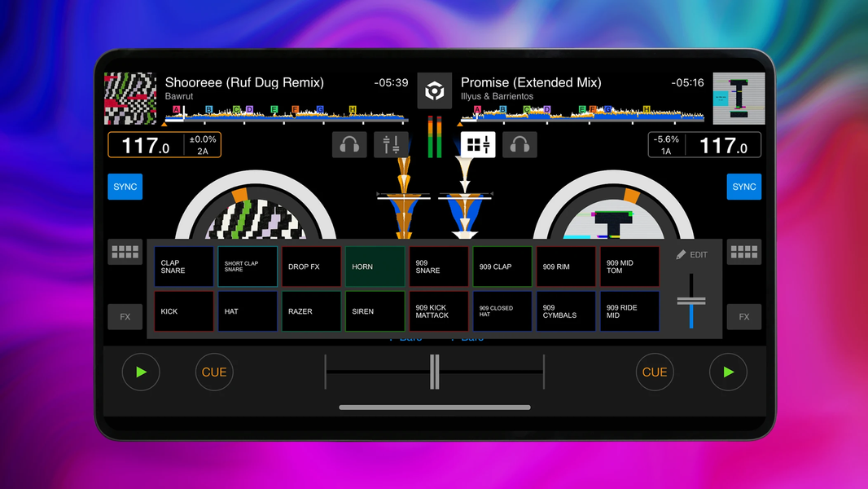This screenshot has width=868, height=489.
Task: Tap the EDIT pencil icon above the sampler volume
Action: click(691, 253)
